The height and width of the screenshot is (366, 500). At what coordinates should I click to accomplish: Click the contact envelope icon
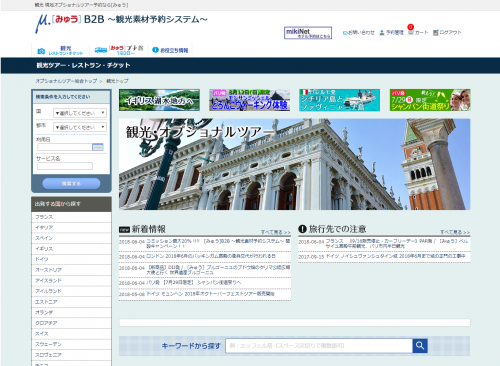345,33
